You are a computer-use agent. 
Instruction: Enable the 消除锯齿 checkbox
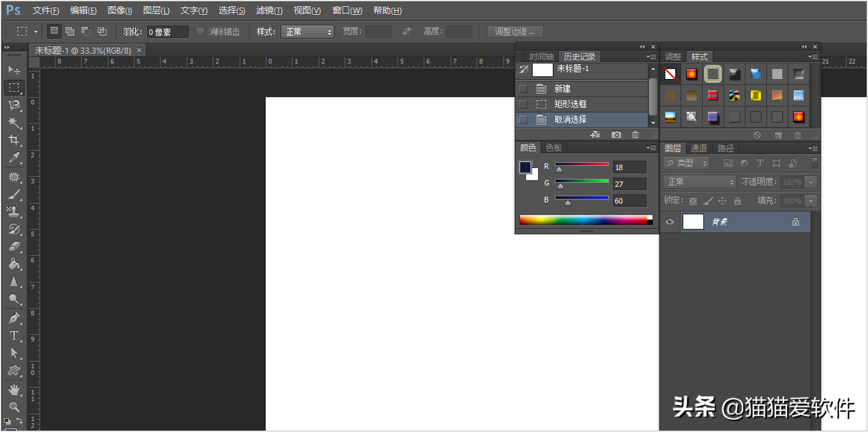tap(200, 32)
